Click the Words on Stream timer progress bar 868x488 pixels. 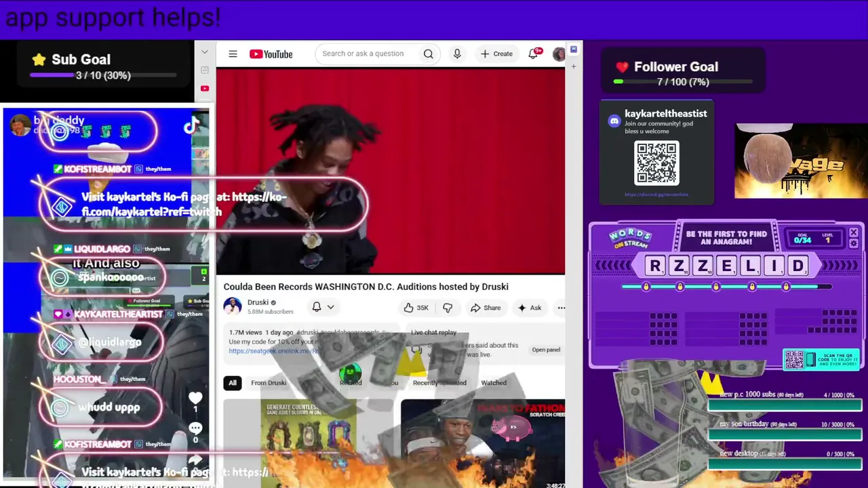point(726,287)
